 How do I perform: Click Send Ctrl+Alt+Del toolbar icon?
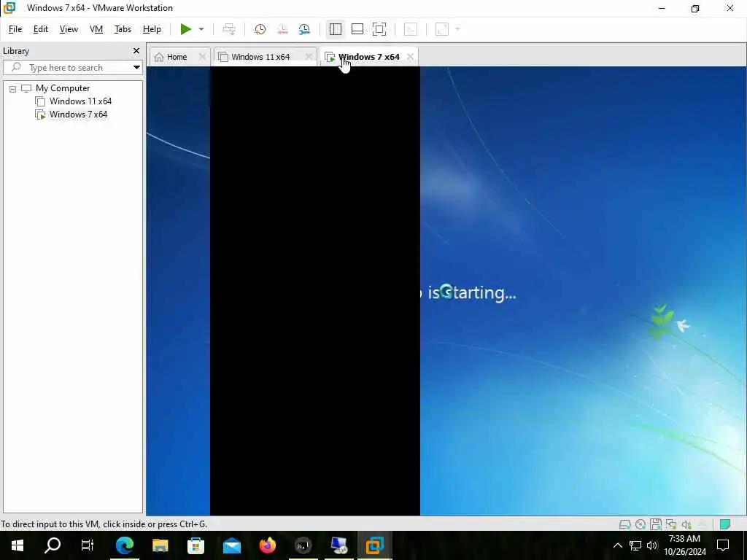[229, 29]
